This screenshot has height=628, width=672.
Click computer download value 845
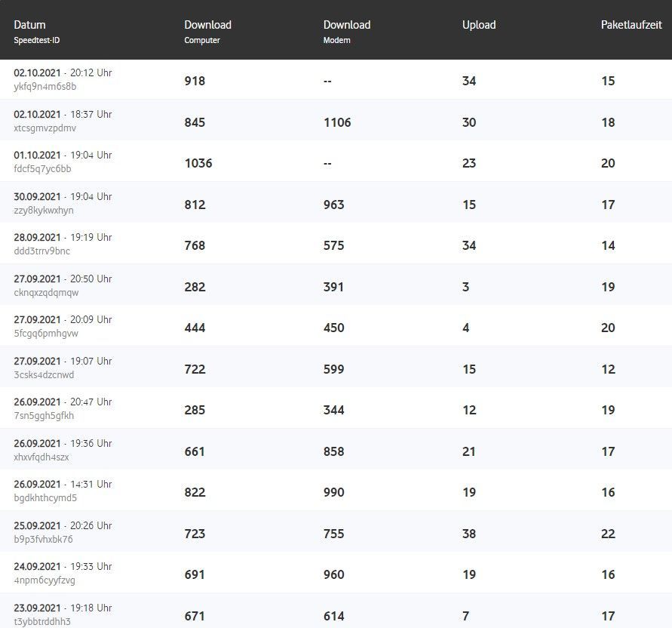point(195,123)
